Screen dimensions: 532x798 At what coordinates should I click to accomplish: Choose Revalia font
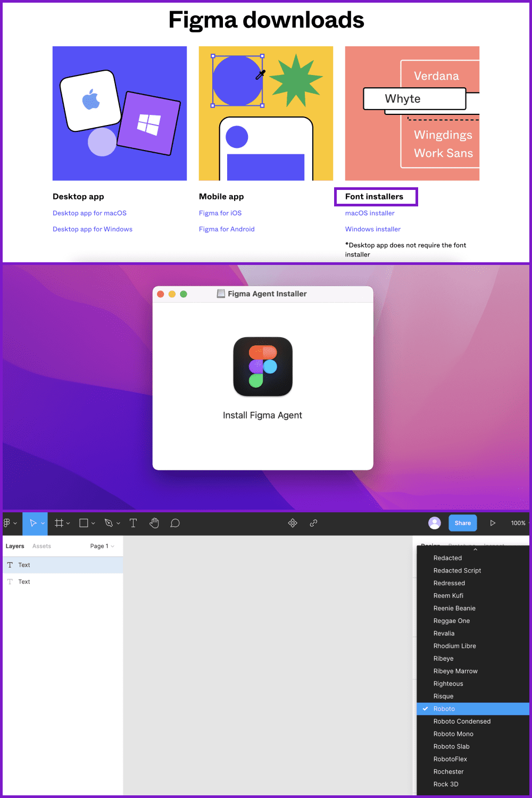point(473,634)
